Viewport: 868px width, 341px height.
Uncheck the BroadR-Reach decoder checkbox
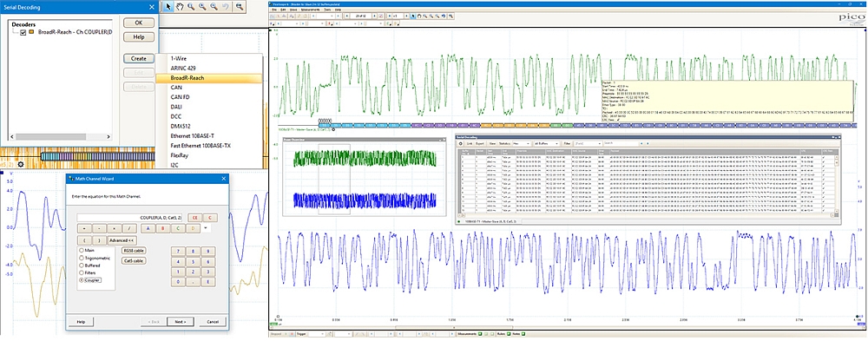point(23,33)
